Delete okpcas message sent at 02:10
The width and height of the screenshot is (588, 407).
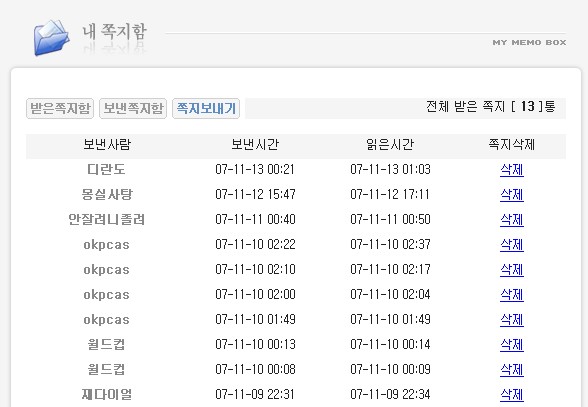(x=512, y=270)
